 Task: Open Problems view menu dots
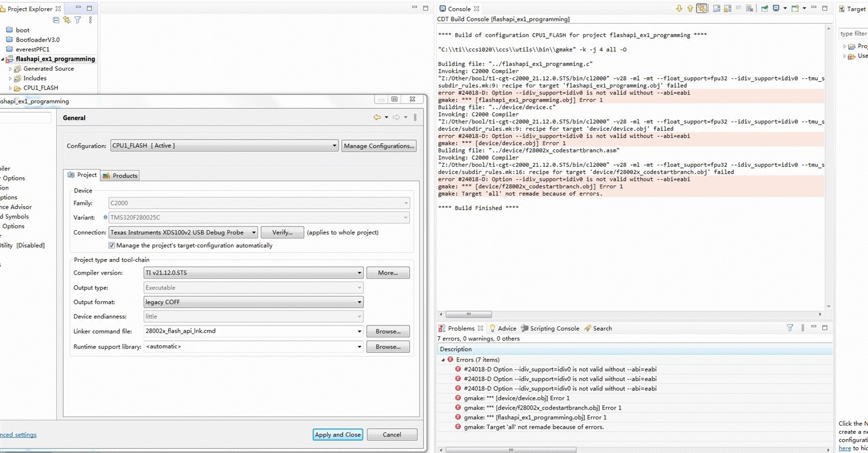point(803,328)
